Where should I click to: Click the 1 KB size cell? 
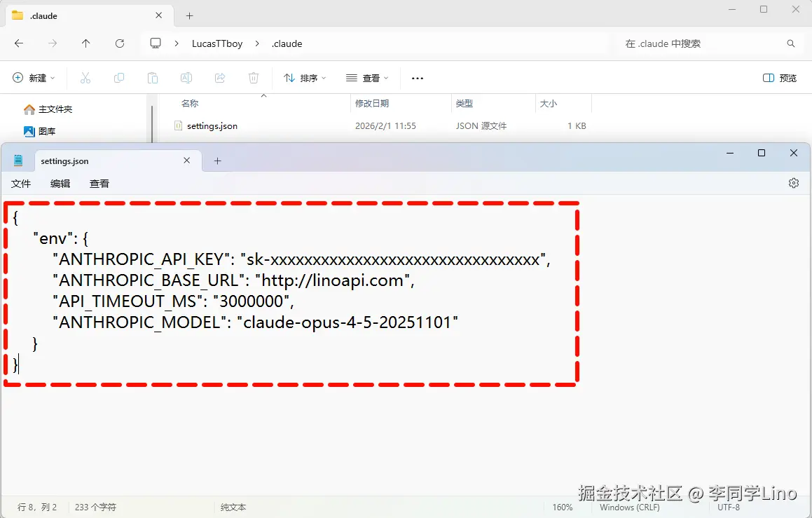577,126
